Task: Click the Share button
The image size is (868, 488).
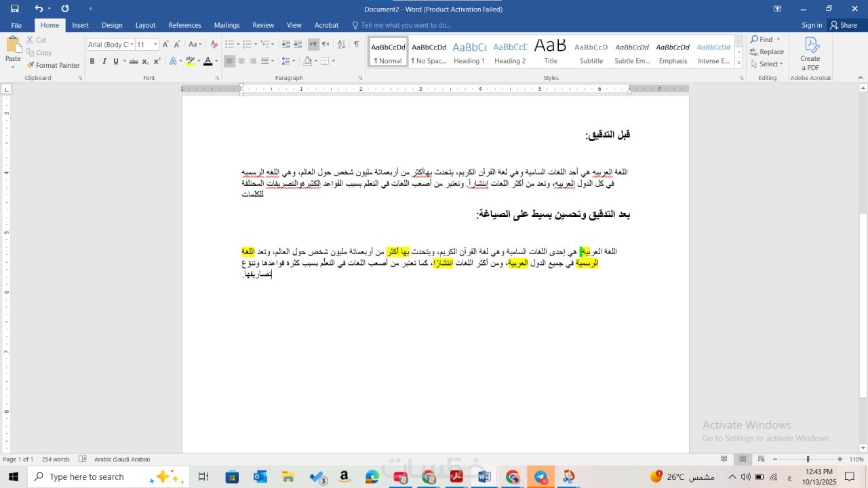Action: (844, 25)
